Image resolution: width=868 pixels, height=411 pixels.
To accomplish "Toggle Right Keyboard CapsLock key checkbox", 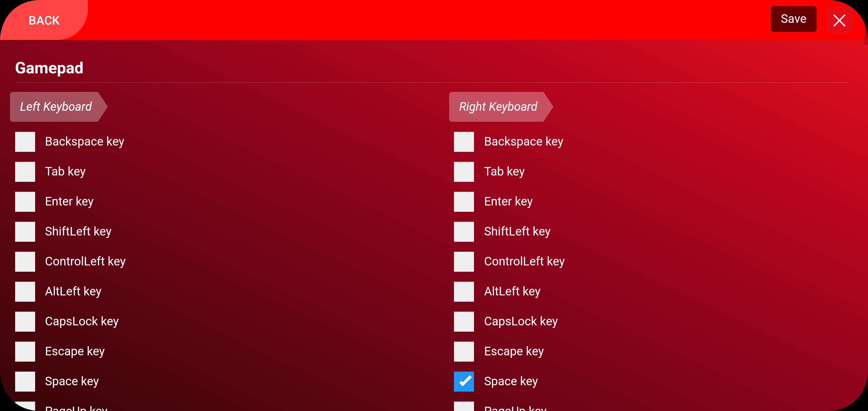I will pyautogui.click(x=464, y=321).
